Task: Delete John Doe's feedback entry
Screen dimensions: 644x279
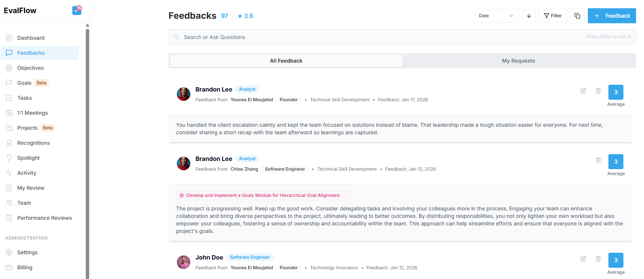Action: [x=598, y=259]
